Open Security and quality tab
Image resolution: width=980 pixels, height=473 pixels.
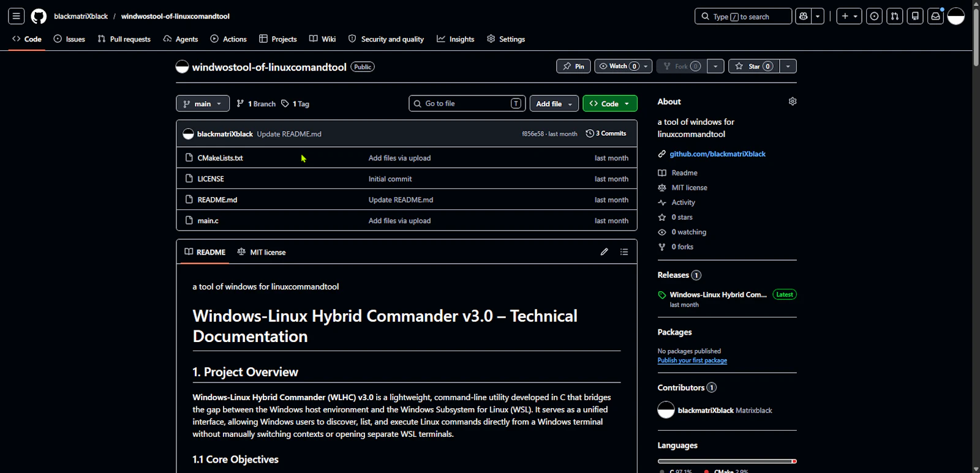coord(386,39)
